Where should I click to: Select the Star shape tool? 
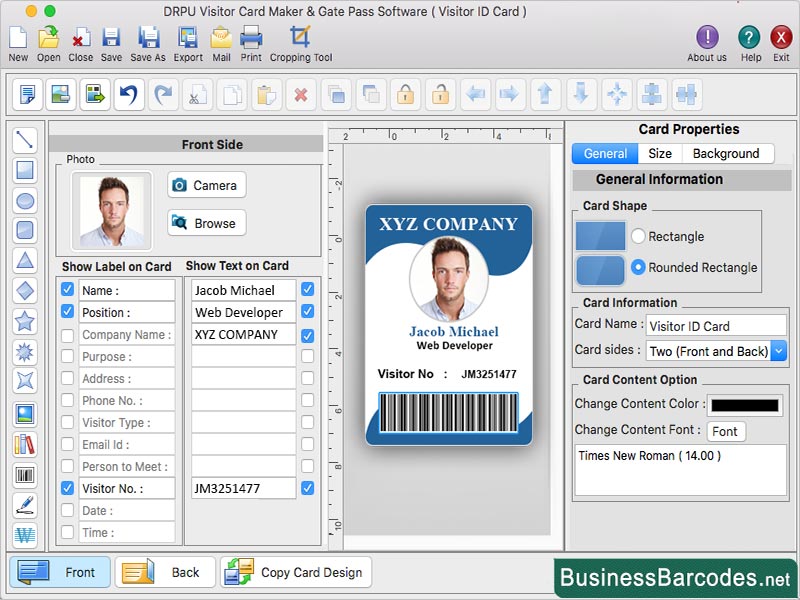[x=24, y=320]
